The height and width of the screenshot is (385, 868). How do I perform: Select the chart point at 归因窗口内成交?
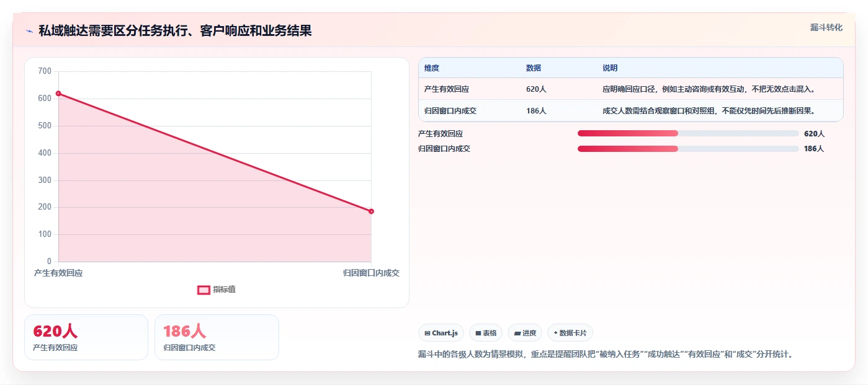[371, 211]
